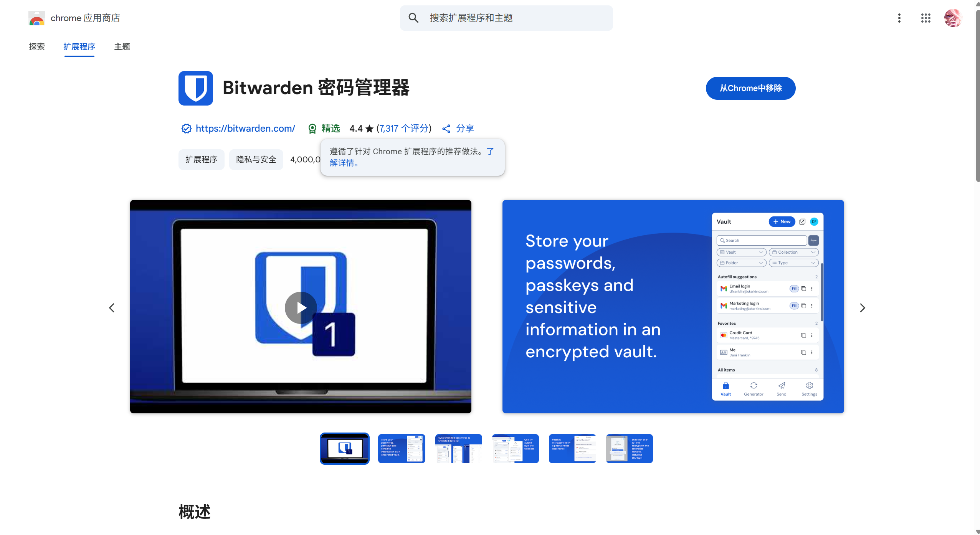
Task: Click the share icon
Action: (x=446, y=129)
